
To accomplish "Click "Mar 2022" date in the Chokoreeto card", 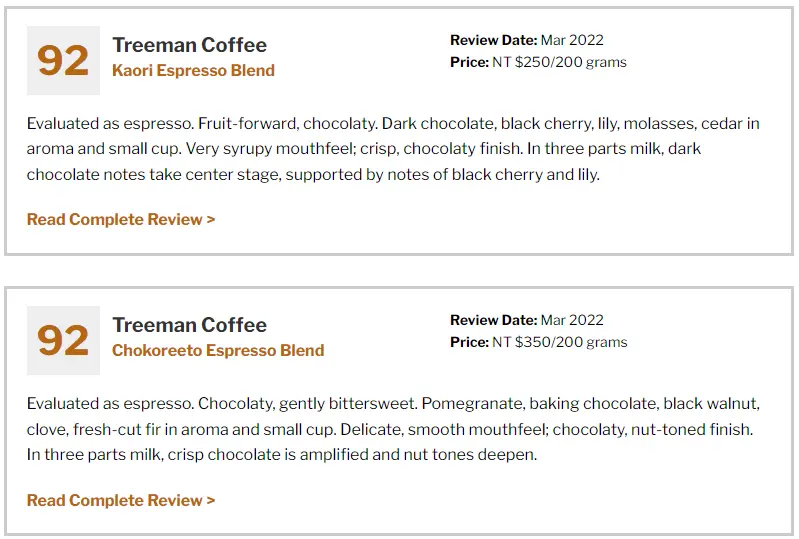I will coord(572,321).
